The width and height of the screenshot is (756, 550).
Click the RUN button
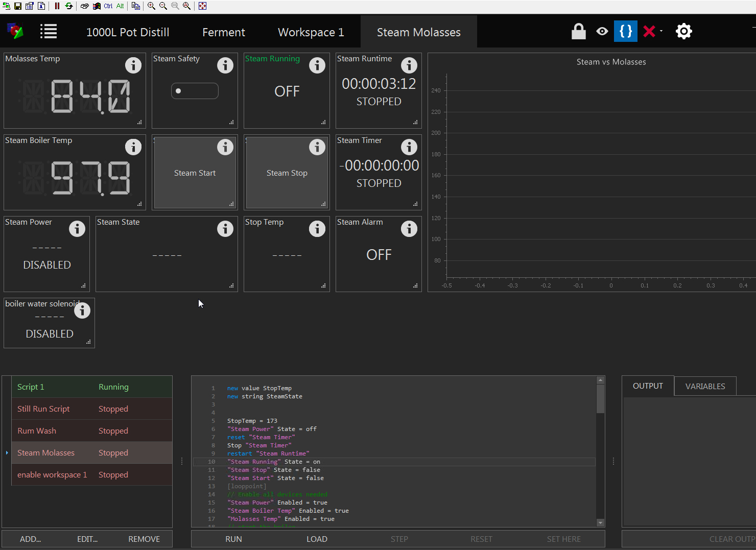click(234, 539)
